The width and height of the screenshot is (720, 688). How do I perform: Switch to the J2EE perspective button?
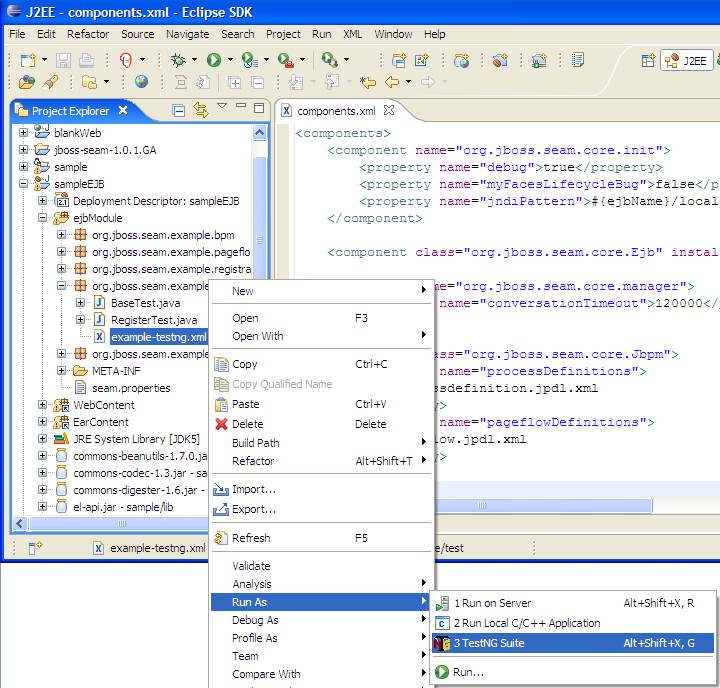686,60
